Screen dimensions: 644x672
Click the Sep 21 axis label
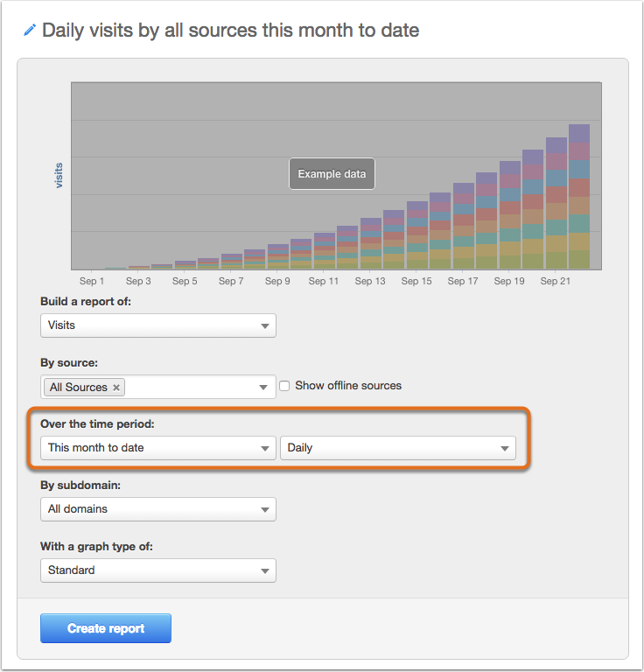(556, 281)
